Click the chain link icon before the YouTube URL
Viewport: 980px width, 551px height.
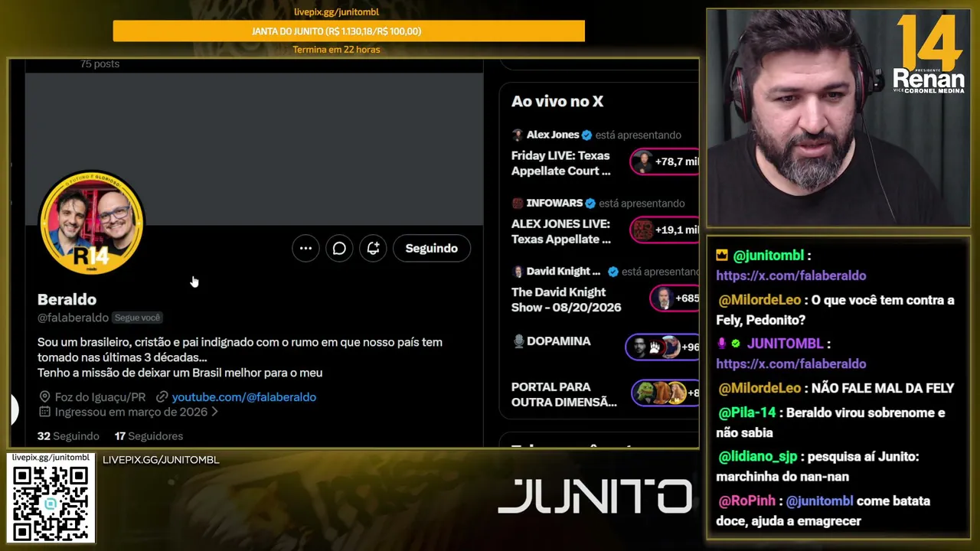162,396
